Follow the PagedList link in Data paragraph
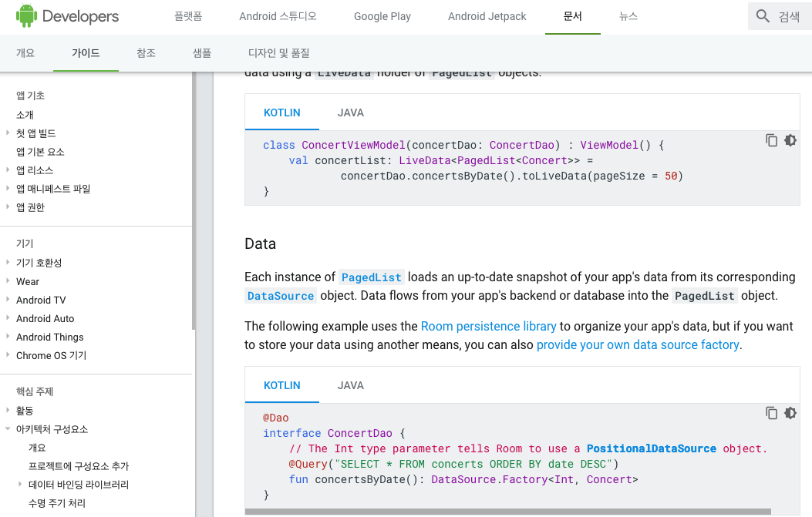Screen dimensions: 812x517 click(372, 277)
